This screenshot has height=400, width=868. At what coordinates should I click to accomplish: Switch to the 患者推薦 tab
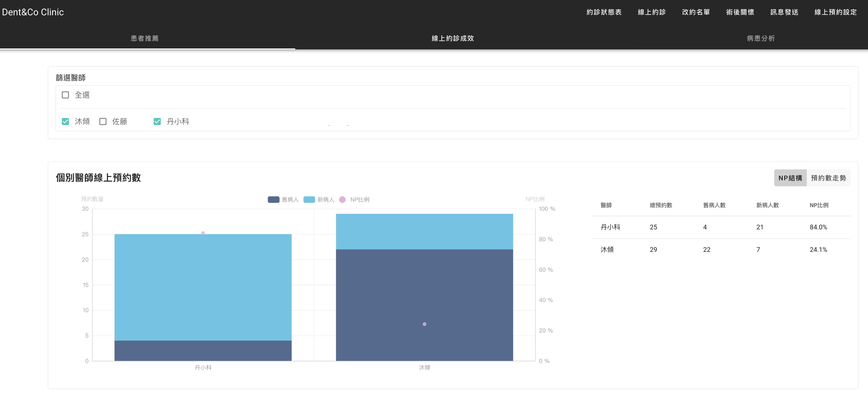point(145,38)
